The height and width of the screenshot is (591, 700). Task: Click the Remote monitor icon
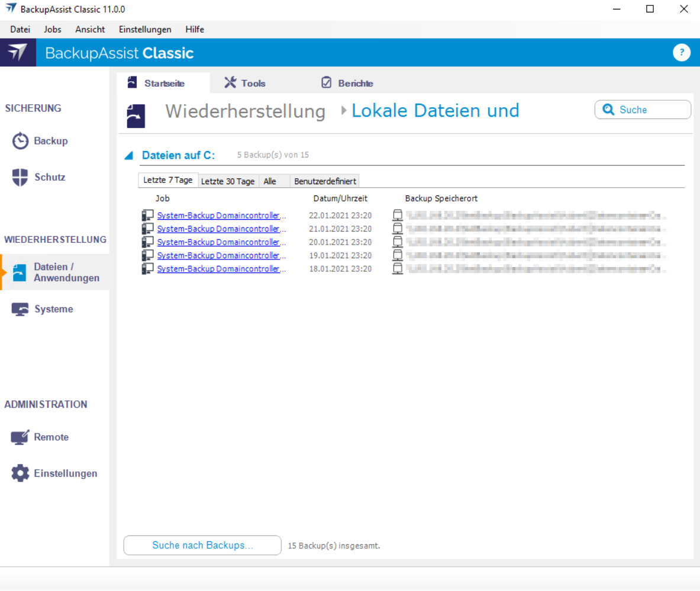coord(20,438)
